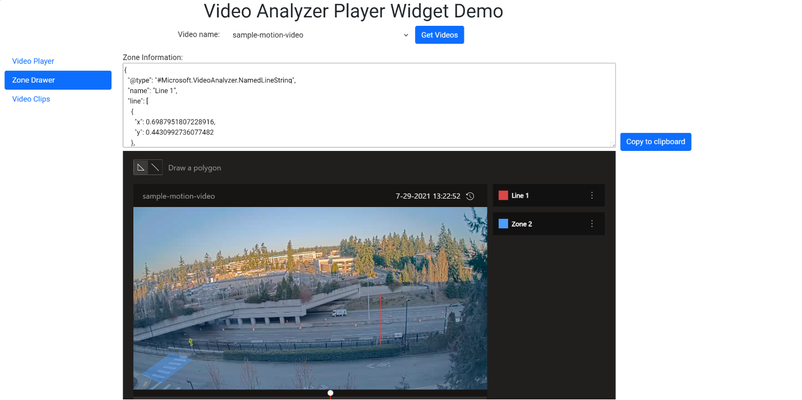Image resolution: width=802 pixels, height=400 pixels.
Task: Select the Line 1 list entry
Action: pos(548,195)
